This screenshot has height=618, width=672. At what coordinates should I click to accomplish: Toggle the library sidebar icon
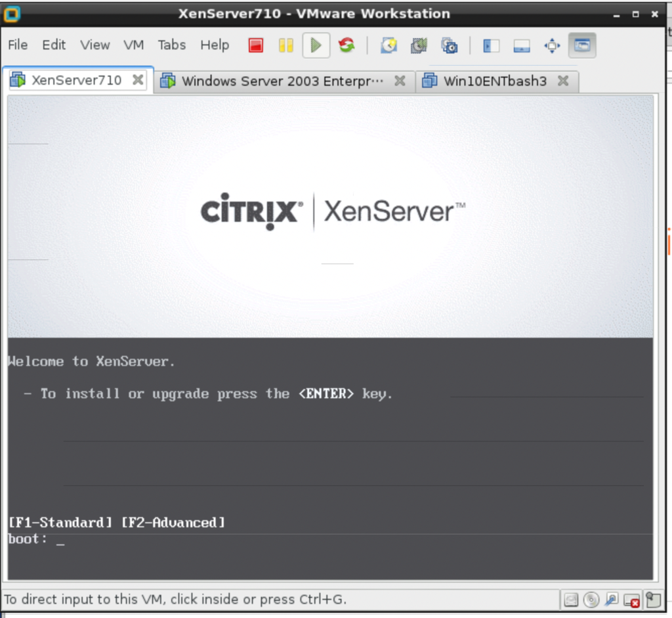(x=491, y=45)
